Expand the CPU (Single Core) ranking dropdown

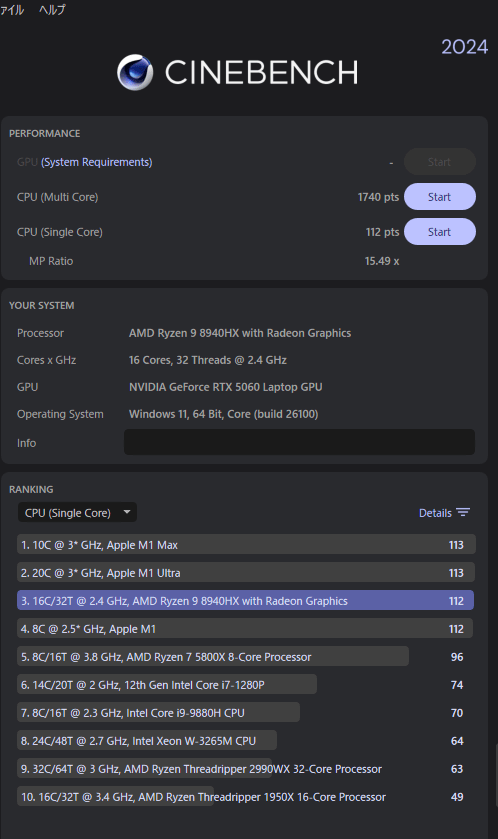tap(78, 513)
